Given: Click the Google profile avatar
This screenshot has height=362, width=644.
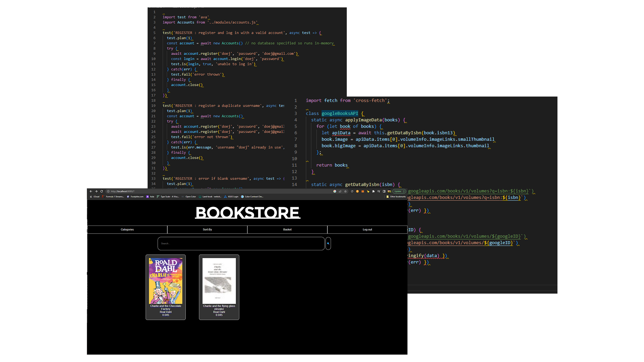Looking at the screenshot, I should tap(389, 191).
